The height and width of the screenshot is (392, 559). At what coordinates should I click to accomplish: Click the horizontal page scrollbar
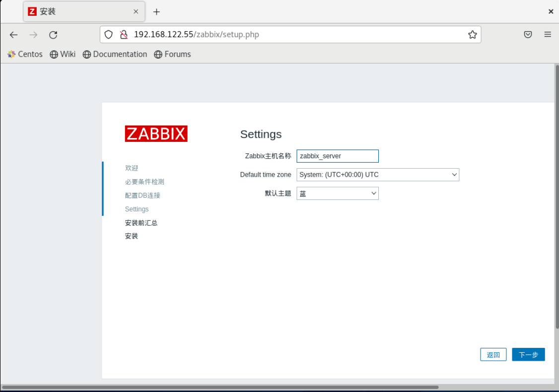point(220,387)
